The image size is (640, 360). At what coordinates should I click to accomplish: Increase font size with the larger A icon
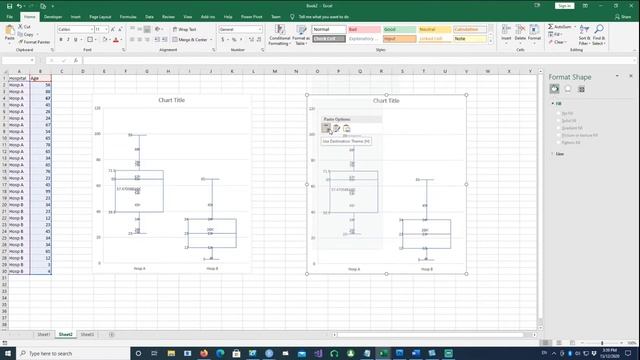point(113,29)
